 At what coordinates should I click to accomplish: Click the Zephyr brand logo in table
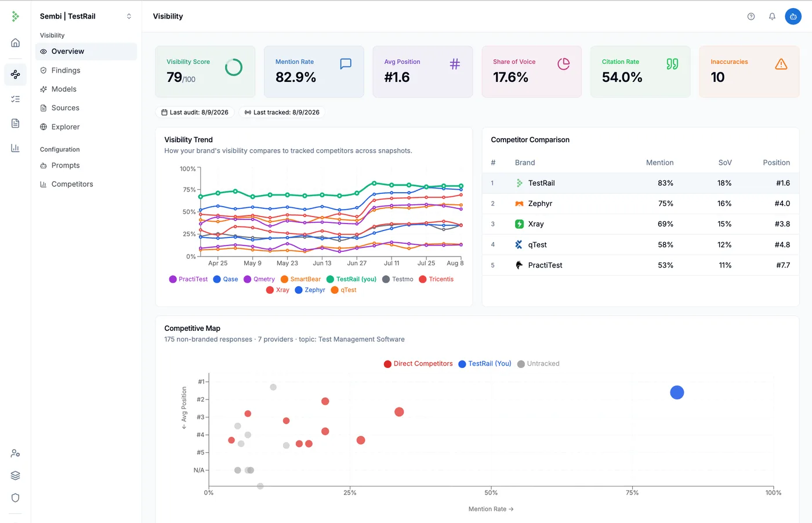(x=519, y=204)
